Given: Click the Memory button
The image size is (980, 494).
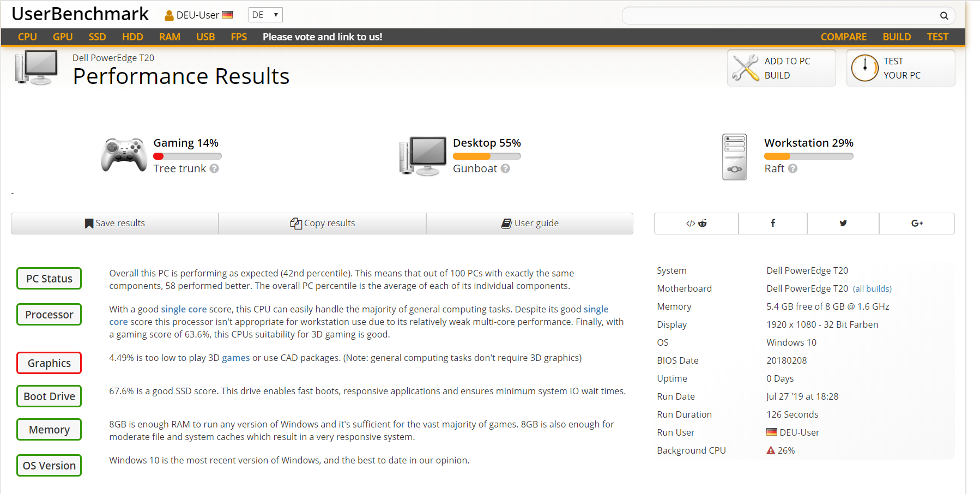Looking at the screenshot, I should (x=49, y=430).
